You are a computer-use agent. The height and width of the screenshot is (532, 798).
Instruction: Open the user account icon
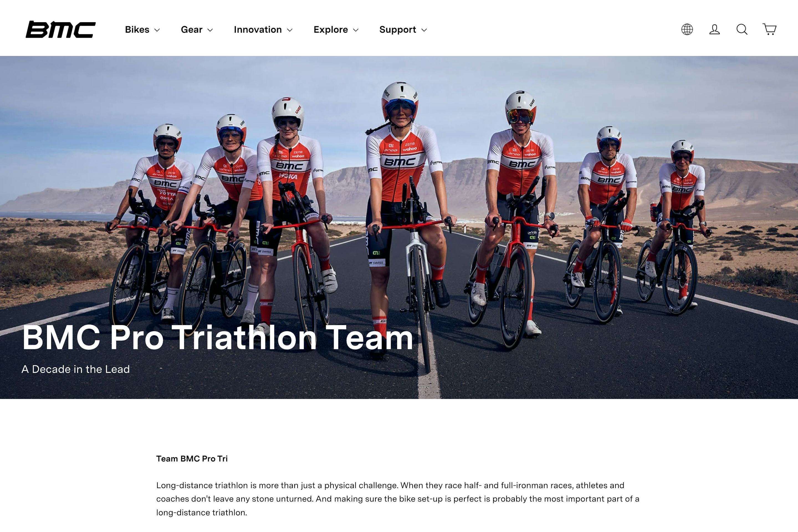point(715,30)
